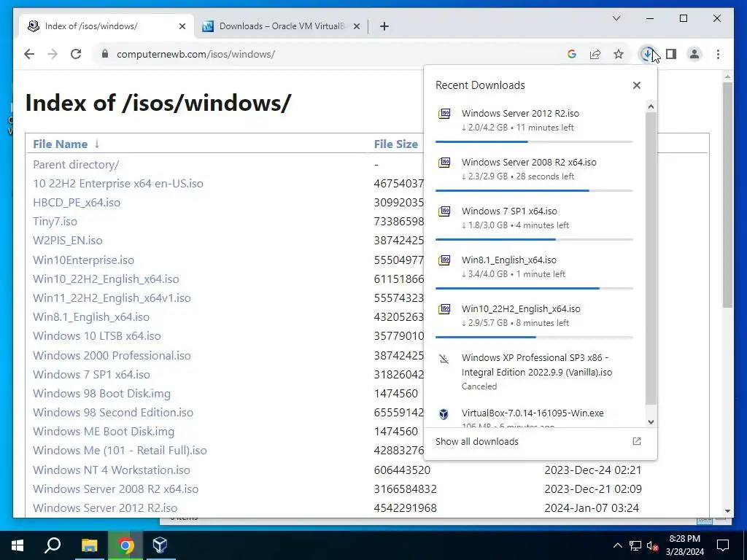
Task: Open taskbar Search
Action: pyautogui.click(x=53, y=545)
